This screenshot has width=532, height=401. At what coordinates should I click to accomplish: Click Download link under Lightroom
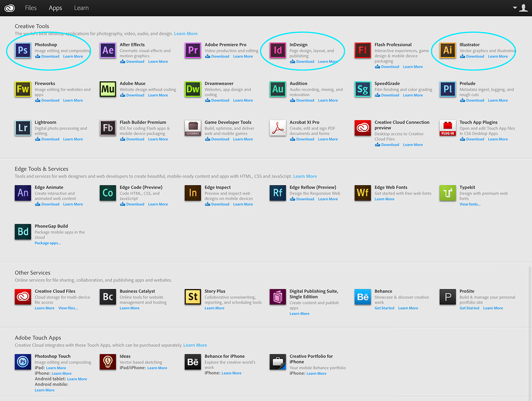click(47, 139)
